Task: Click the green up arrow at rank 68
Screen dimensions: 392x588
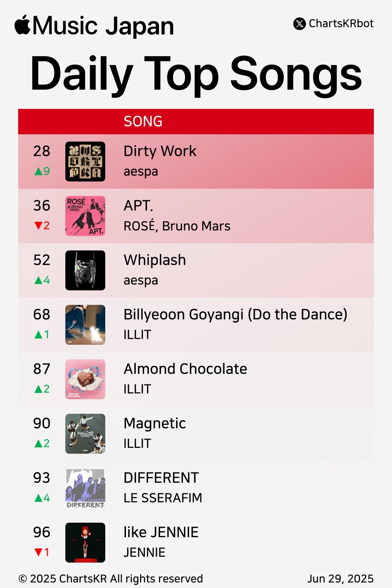Action: coord(38,335)
